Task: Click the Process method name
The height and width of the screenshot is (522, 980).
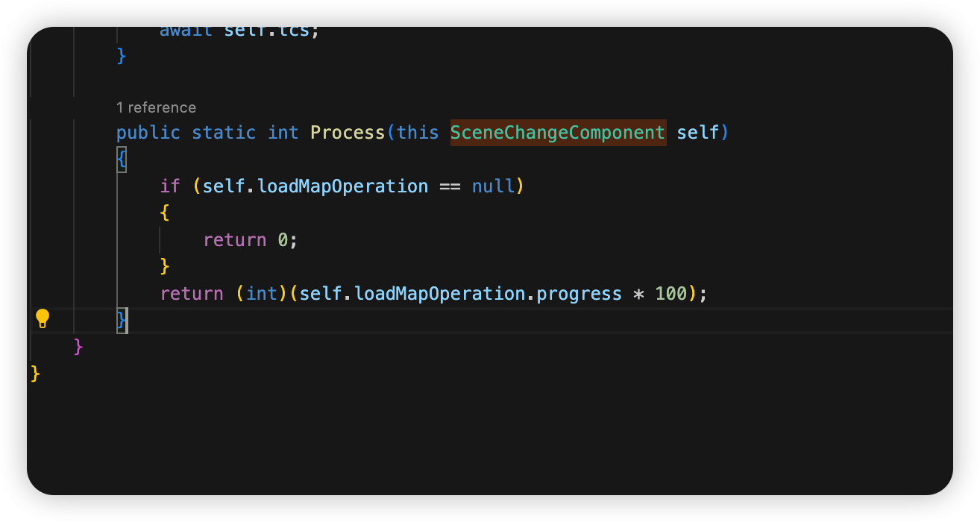Action: tap(348, 133)
